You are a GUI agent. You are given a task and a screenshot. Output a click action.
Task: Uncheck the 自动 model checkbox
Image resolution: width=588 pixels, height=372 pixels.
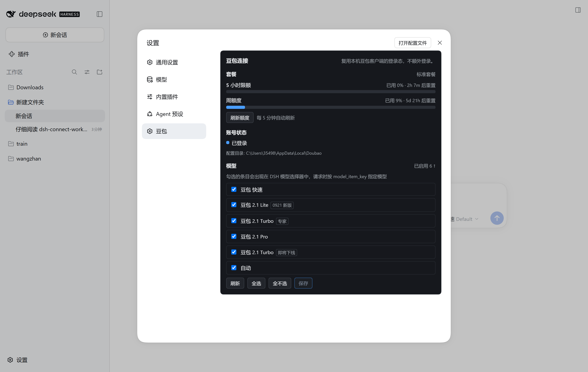pyautogui.click(x=234, y=268)
